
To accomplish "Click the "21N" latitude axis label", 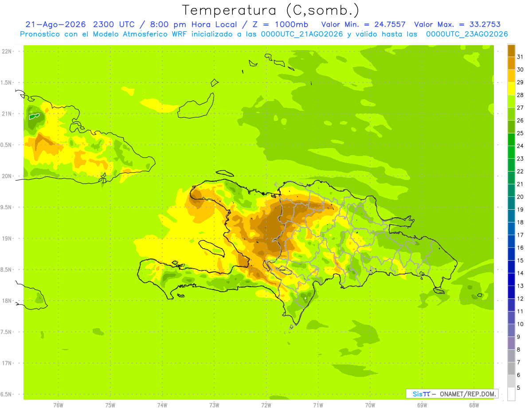I will [6, 114].
